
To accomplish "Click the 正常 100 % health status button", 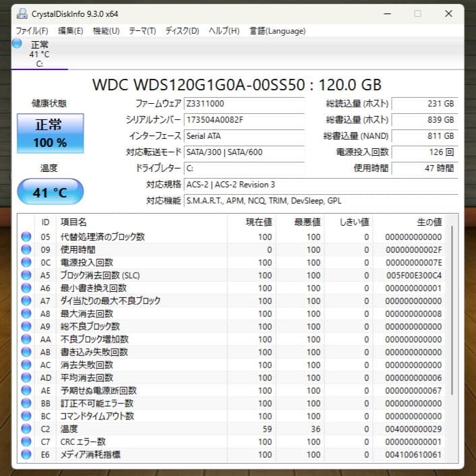I will point(51,133).
